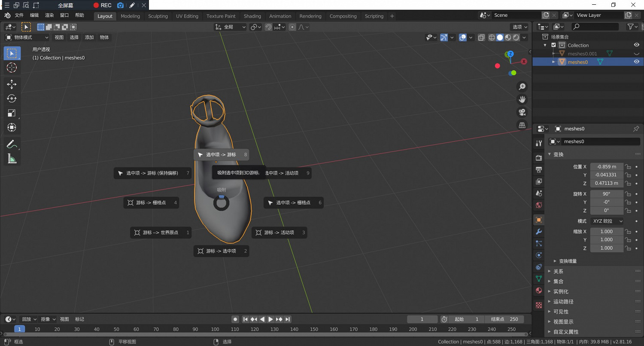Open the Modifiers wrench properties tab

tap(539, 232)
